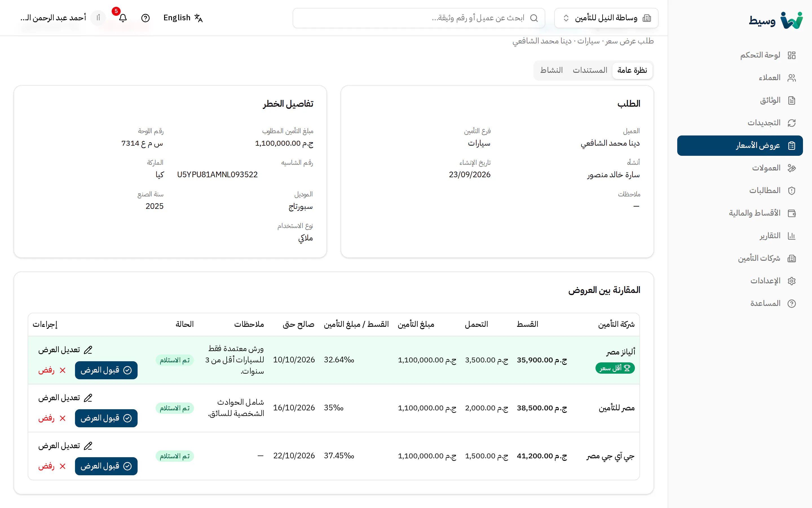Click the صالح حتى column header
Image resolution: width=812 pixels, height=508 pixels.
click(298, 325)
